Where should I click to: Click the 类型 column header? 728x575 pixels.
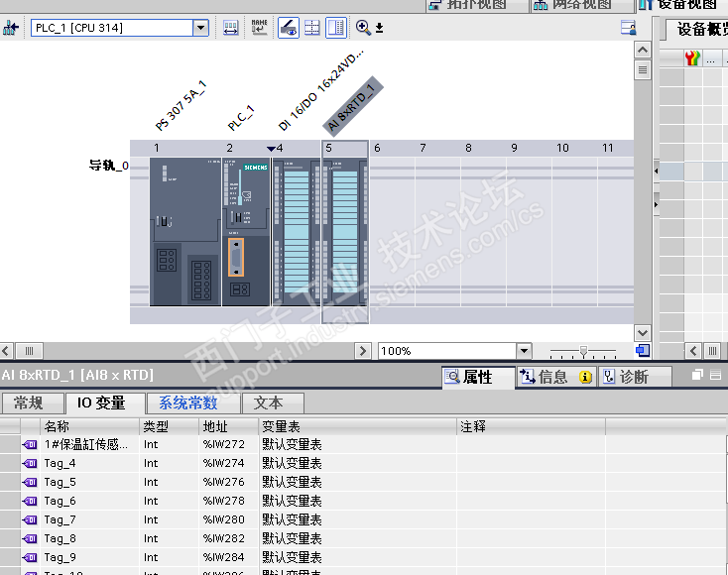(169, 426)
